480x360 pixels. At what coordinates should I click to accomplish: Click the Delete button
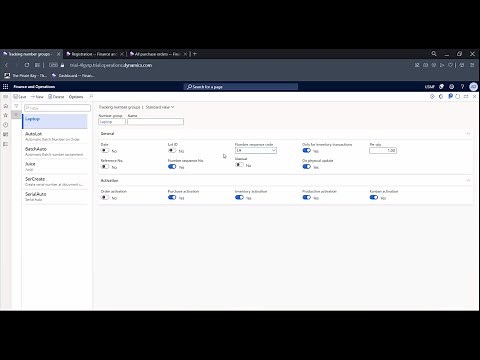(x=56, y=97)
